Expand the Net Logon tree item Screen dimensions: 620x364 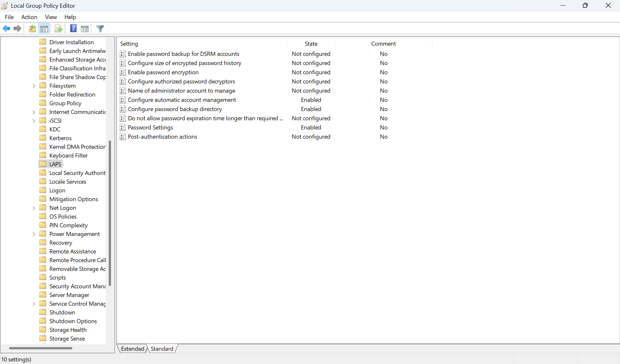[34, 208]
